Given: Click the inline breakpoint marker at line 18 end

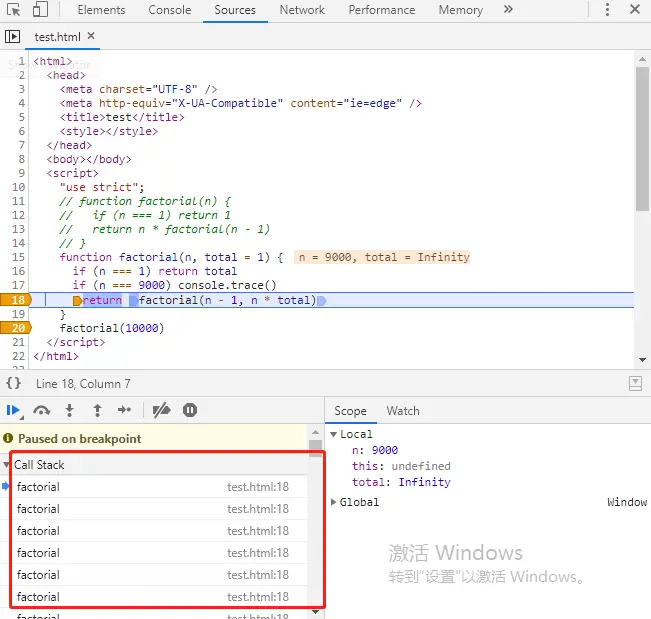Looking at the screenshot, I should click(322, 301).
